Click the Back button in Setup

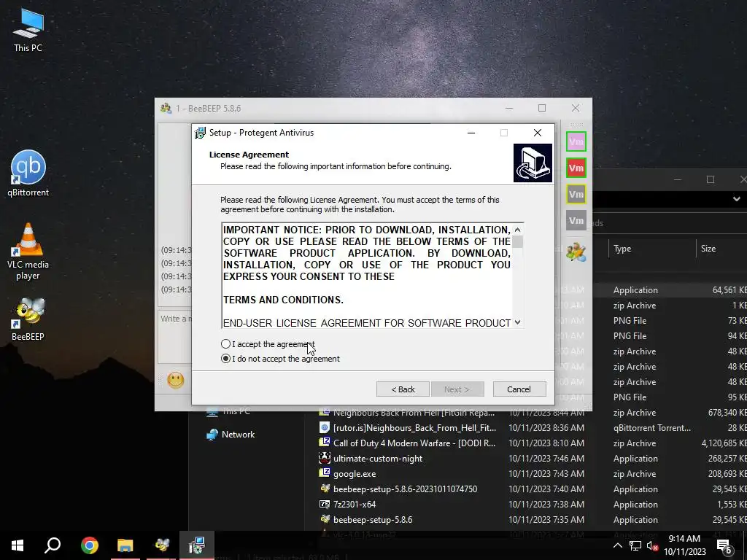pyautogui.click(x=403, y=389)
